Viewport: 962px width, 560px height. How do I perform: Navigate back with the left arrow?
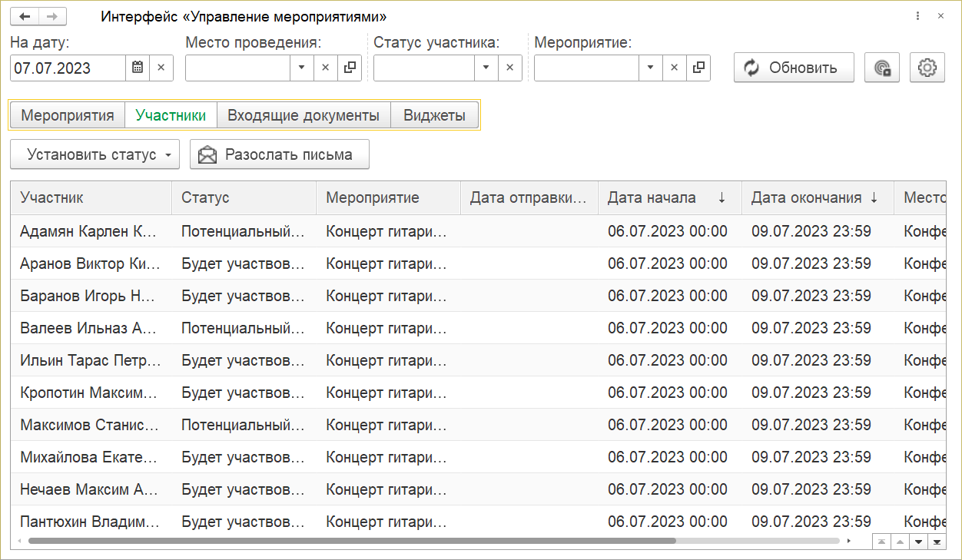25,16
